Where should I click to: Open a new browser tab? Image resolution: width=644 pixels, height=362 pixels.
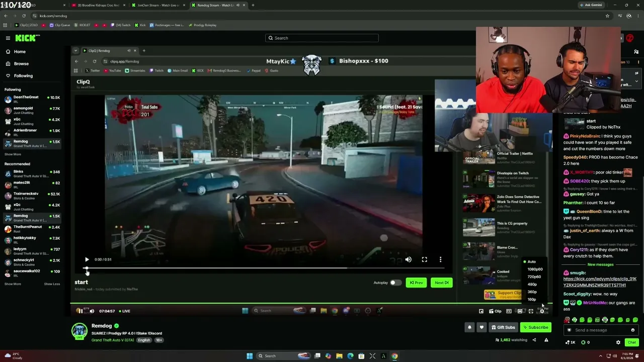(253, 5)
